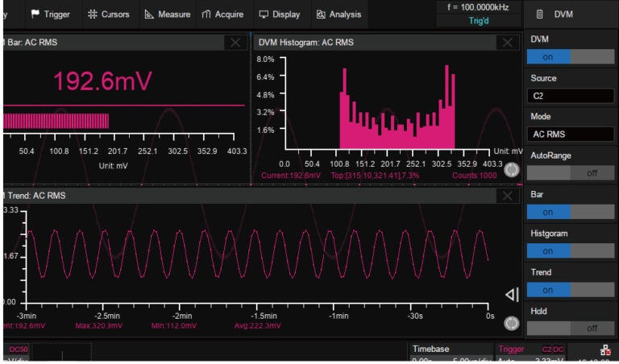Toggle AutoRange switch on

coord(571,173)
